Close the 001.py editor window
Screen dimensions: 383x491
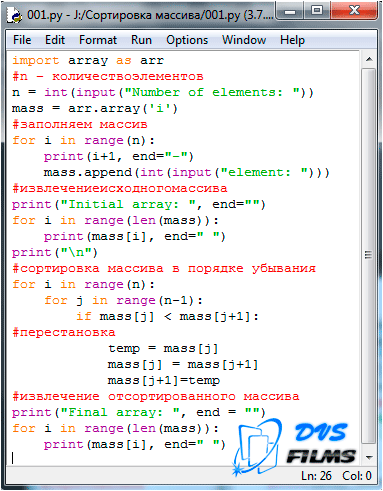click(x=354, y=11)
